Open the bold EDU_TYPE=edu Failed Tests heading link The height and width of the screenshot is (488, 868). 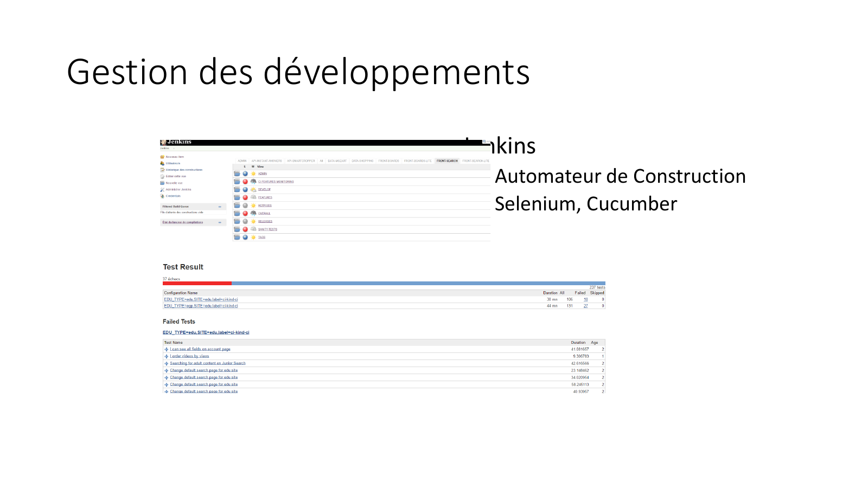[206, 332]
